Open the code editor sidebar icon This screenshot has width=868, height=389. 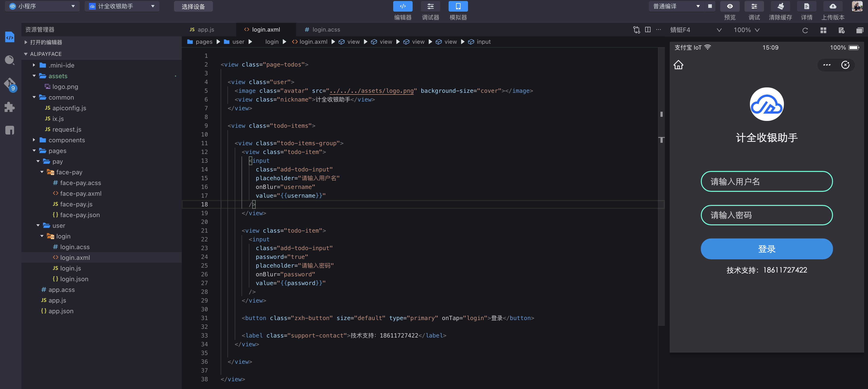tap(10, 37)
